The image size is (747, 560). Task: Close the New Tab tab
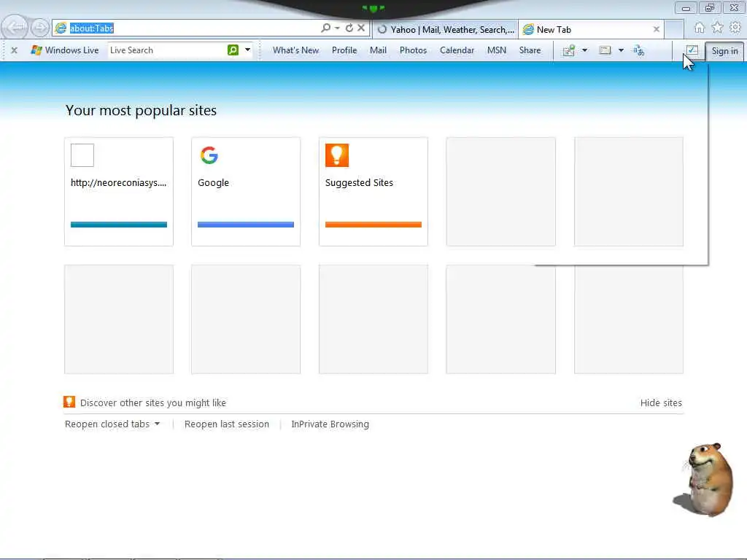pyautogui.click(x=656, y=29)
